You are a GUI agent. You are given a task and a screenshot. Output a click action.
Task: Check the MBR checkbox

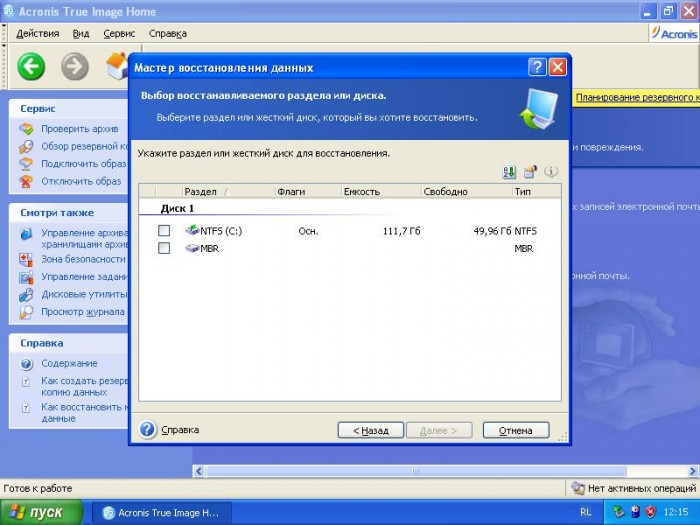[x=164, y=248]
